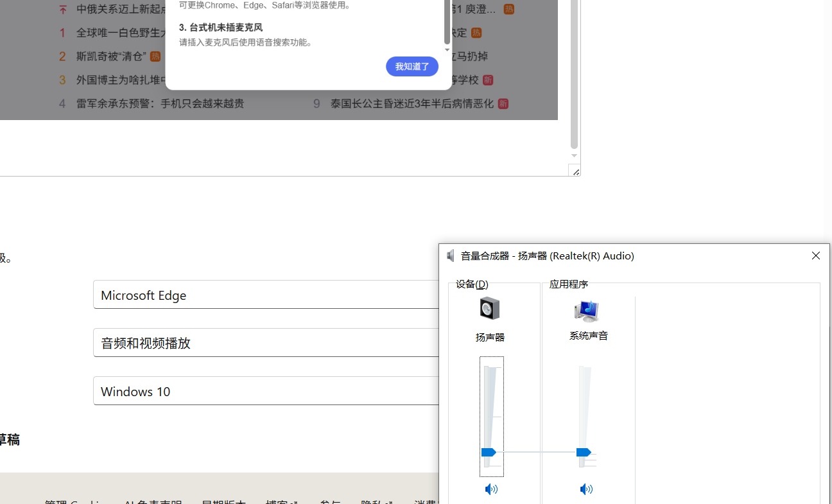Open the hot search 泰国长公主昏迷近3年半后病情恶化
The height and width of the screenshot is (504, 832).
[x=412, y=103]
